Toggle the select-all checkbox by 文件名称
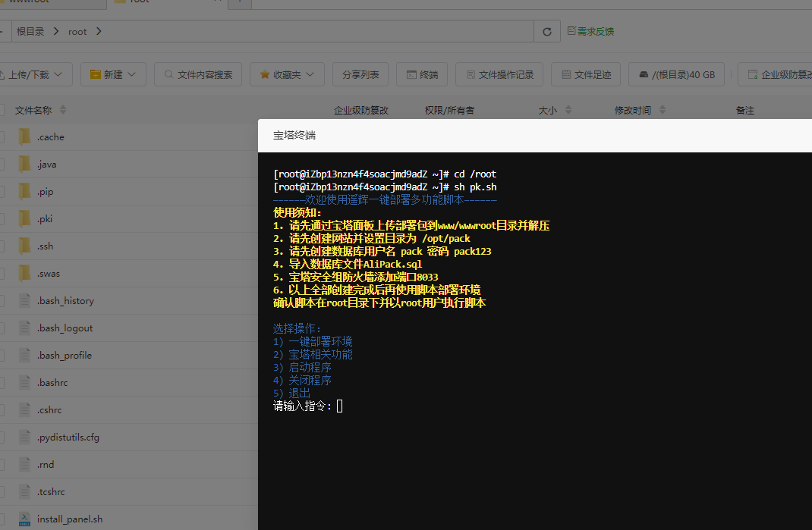Image resolution: width=812 pixels, height=530 pixels. click(2, 110)
